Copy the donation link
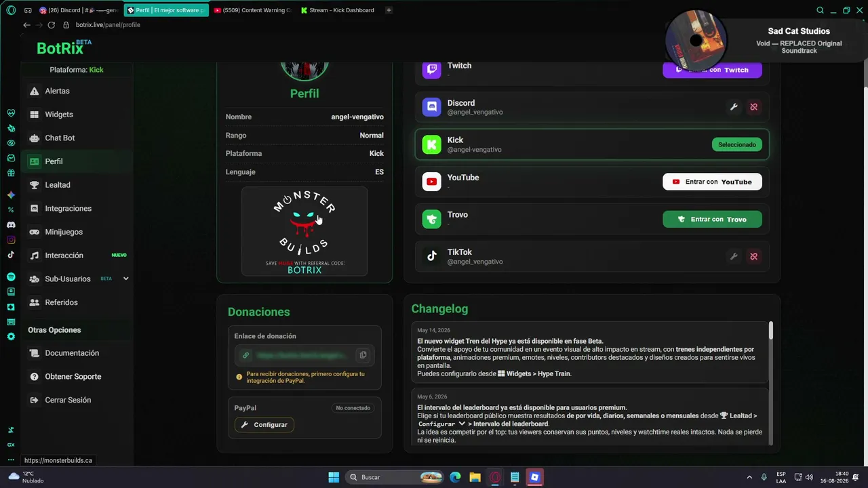Image resolution: width=868 pixels, height=488 pixels. [x=363, y=355]
